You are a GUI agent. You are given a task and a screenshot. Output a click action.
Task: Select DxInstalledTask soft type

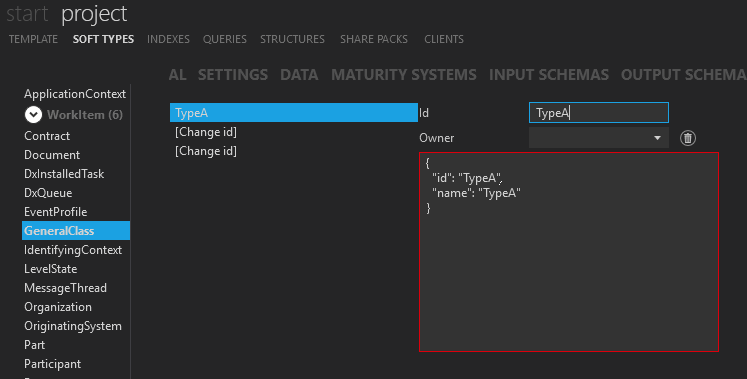(64, 174)
